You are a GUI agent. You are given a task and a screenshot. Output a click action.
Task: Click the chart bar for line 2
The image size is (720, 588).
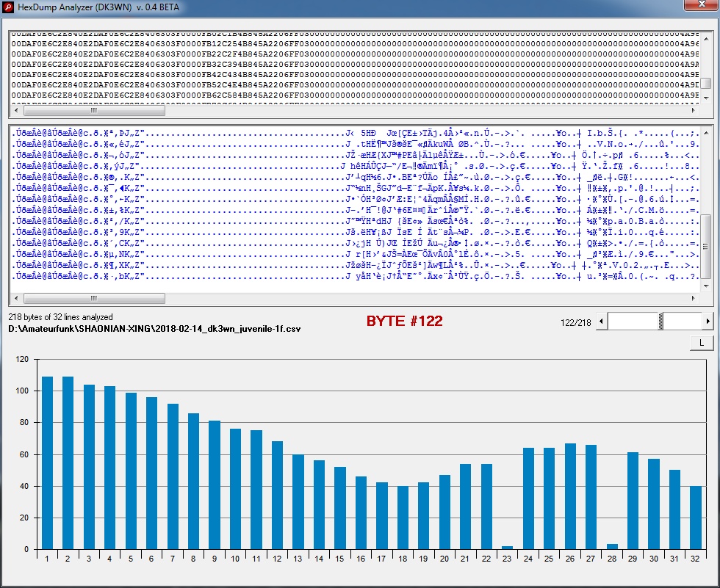pyautogui.click(x=68, y=462)
